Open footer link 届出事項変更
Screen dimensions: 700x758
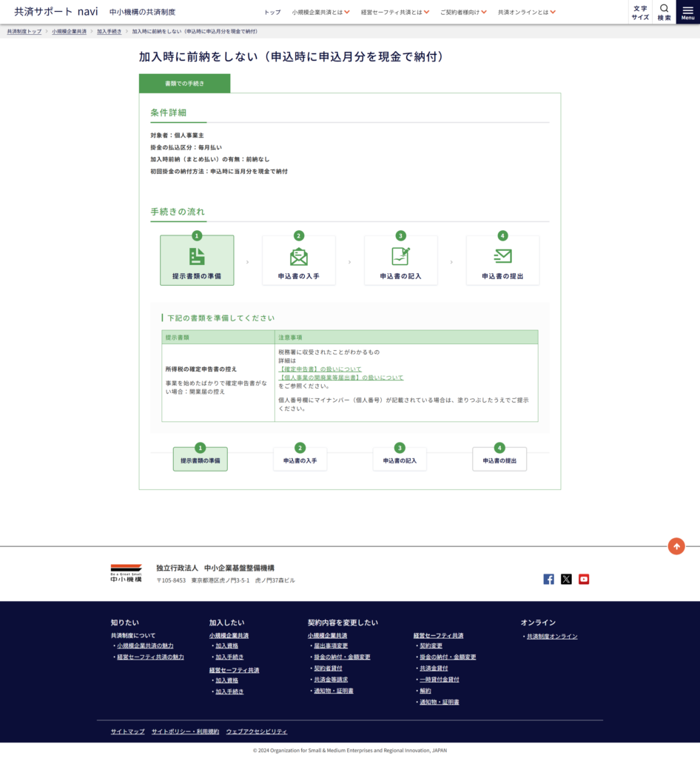[x=331, y=645]
